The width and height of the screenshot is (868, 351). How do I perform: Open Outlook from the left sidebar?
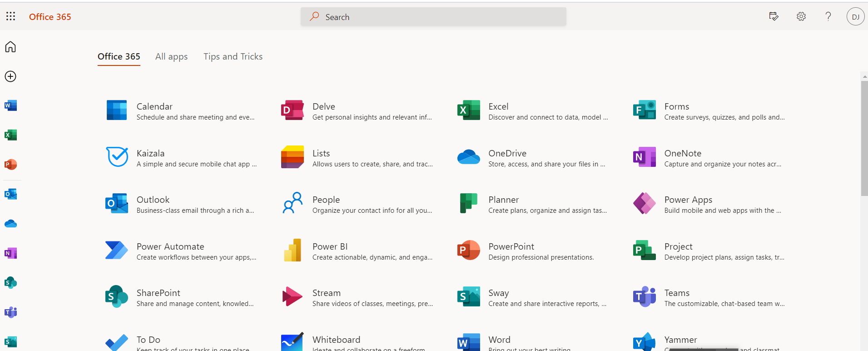(10, 194)
